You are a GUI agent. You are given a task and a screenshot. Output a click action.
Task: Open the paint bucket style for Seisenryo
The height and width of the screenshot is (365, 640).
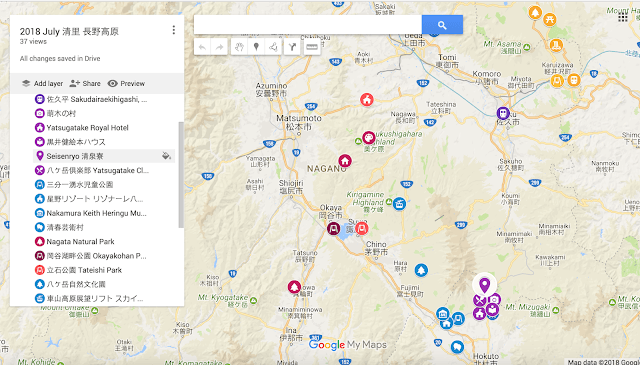pos(166,156)
